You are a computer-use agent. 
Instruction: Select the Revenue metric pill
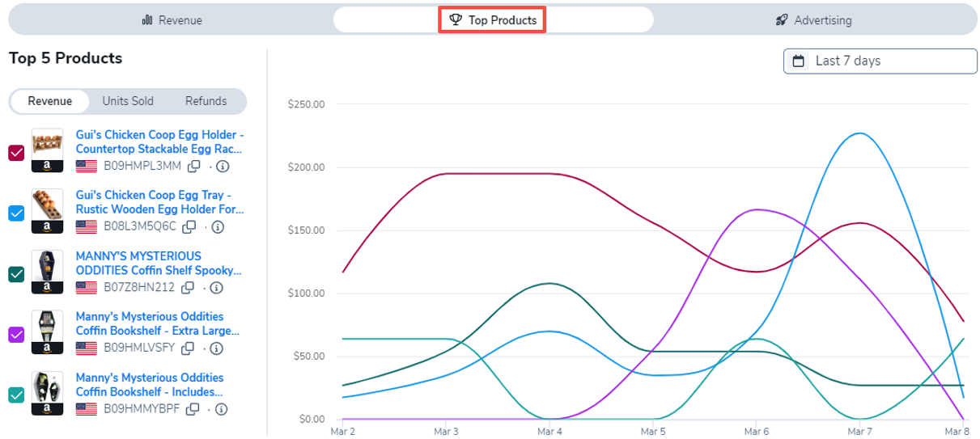pyautogui.click(x=50, y=101)
